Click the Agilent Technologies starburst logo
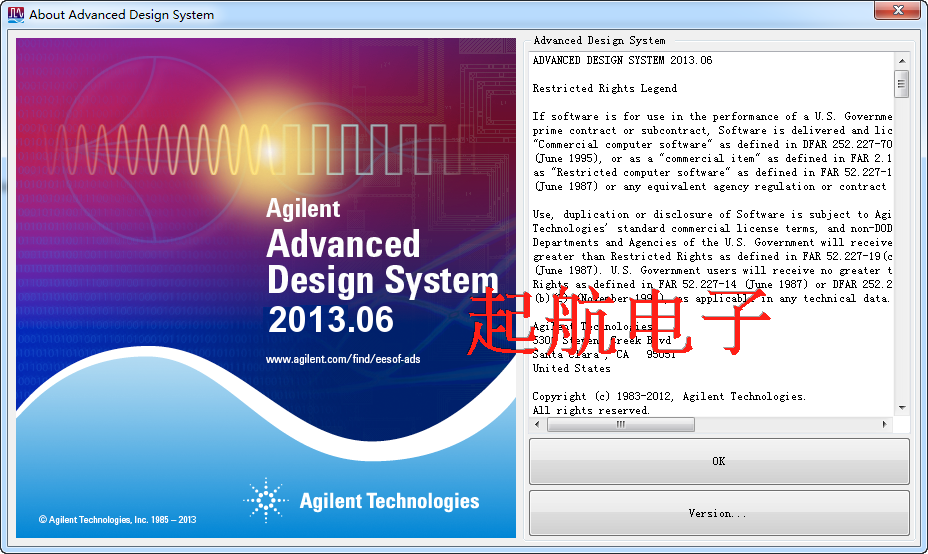This screenshot has width=928, height=554. tap(266, 500)
